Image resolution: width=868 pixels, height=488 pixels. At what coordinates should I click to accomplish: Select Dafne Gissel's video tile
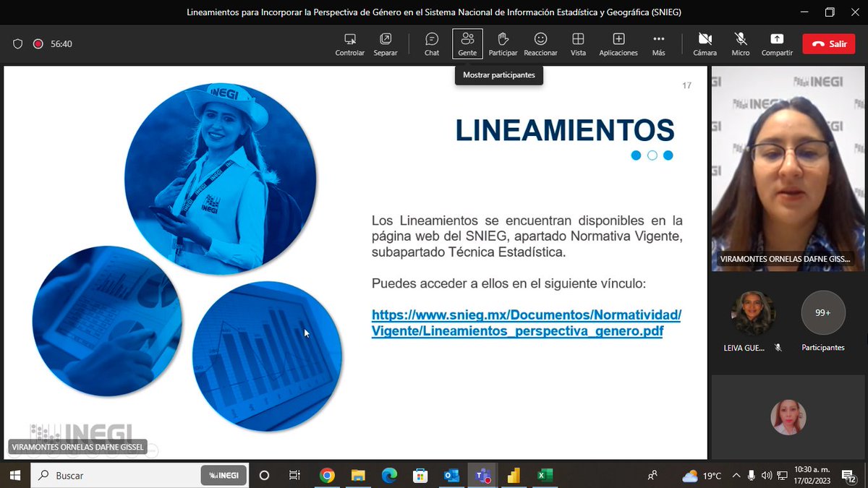[788, 168]
